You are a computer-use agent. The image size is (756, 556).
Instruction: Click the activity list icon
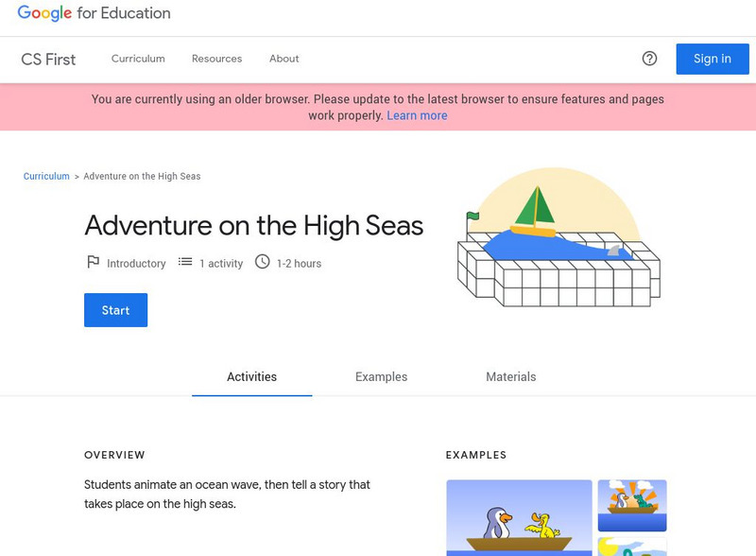coord(185,262)
